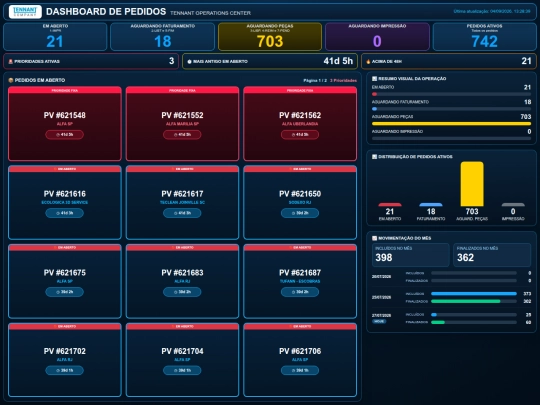Click the time badge on card PV #621704
The height and width of the screenshot is (405, 540).
click(182, 371)
